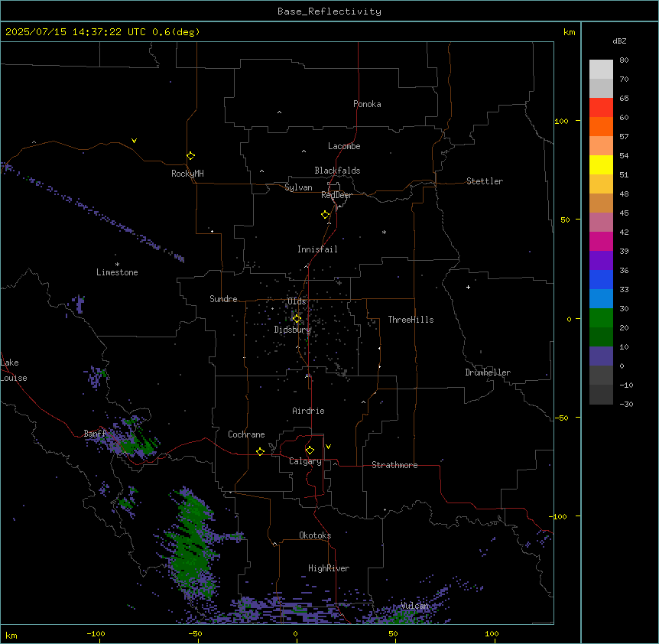This screenshot has width=659, height=644.
Task: Click the Limestone label
Action: click(117, 272)
